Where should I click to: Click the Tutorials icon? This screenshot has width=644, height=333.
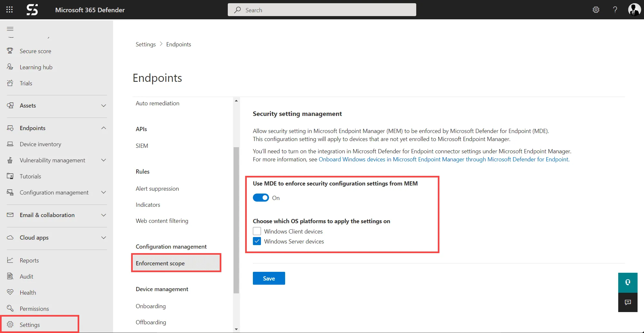coord(10,176)
